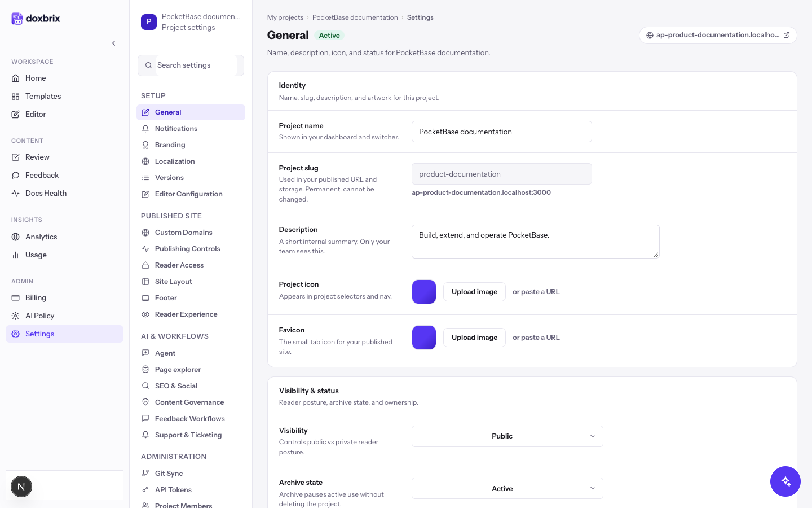
Task: Open Versions settings
Action: click(191, 178)
